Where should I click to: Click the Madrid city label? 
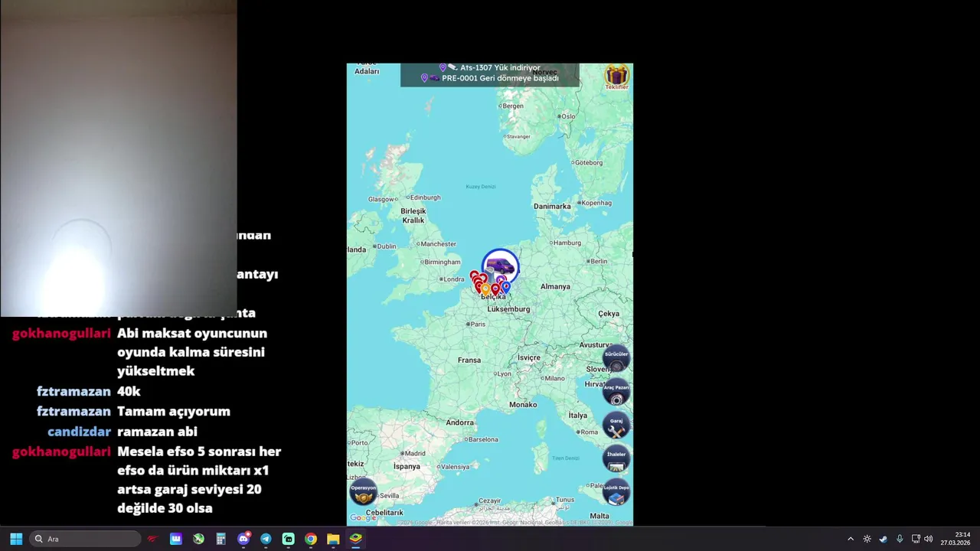pos(414,453)
